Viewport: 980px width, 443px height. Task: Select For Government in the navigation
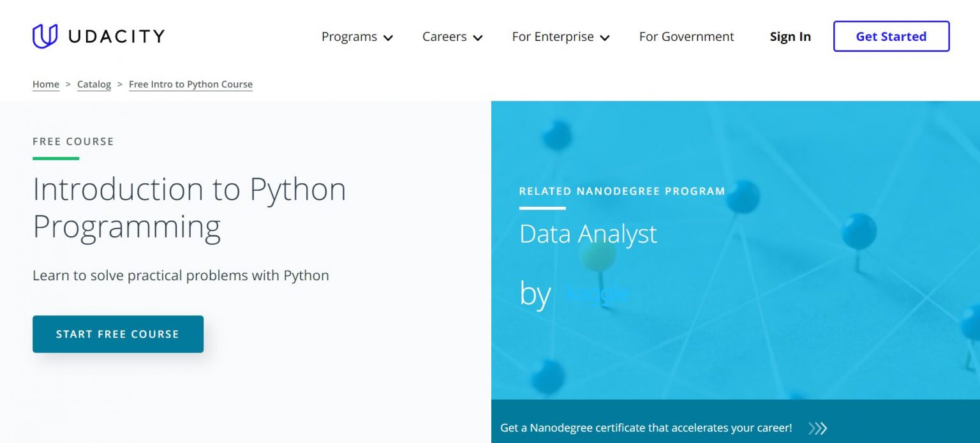[x=686, y=37]
